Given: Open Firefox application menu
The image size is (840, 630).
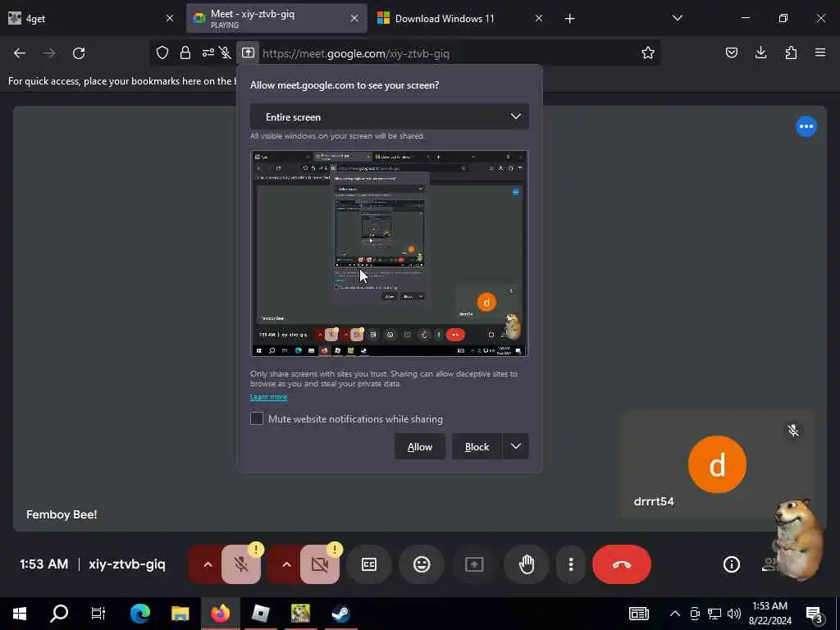Looking at the screenshot, I should (820, 52).
